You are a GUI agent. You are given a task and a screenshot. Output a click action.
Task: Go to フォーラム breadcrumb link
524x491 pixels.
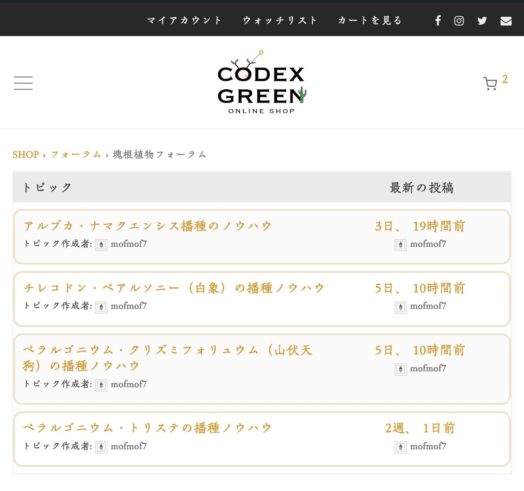(76, 154)
